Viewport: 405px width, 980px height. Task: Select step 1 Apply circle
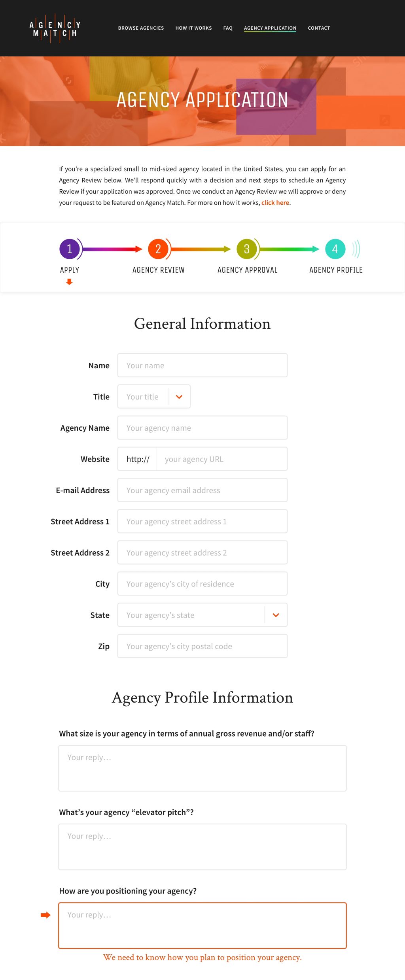tap(69, 249)
